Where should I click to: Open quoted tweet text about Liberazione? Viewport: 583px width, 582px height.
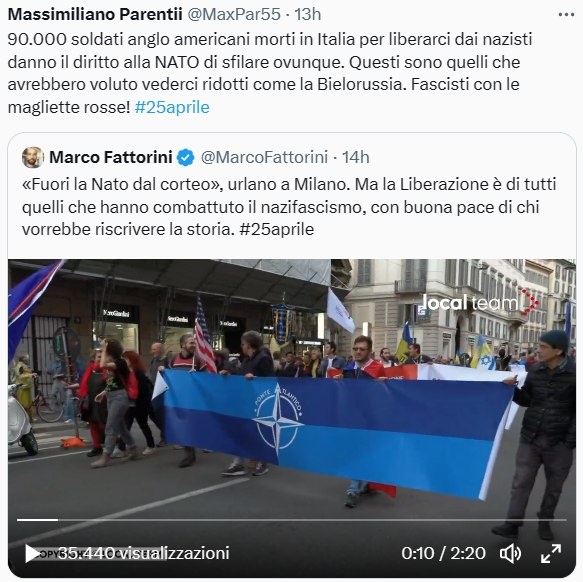click(289, 207)
